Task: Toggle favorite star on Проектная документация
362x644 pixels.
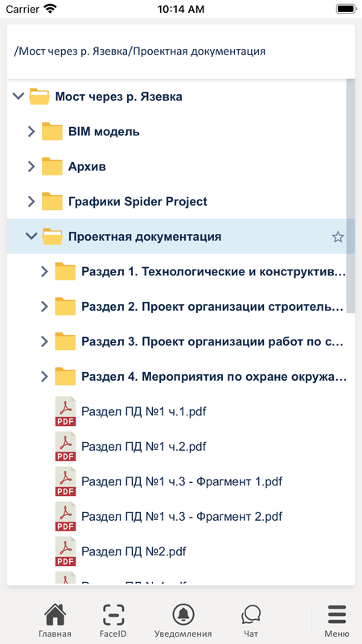Action: pyautogui.click(x=338, y=237)
